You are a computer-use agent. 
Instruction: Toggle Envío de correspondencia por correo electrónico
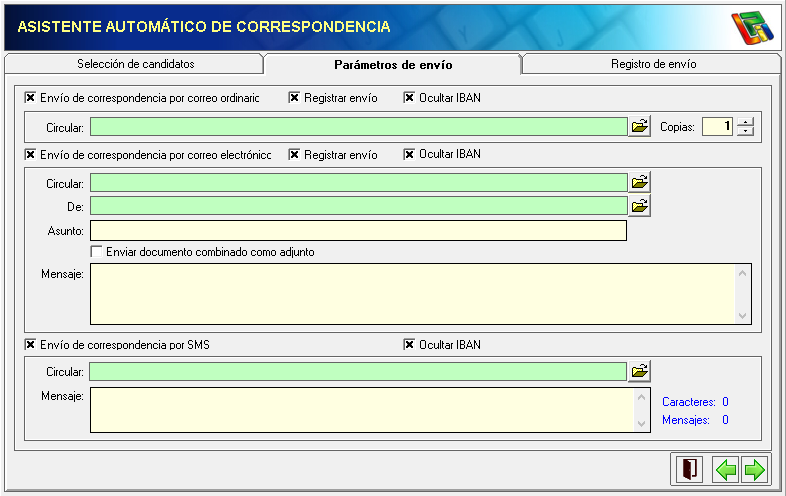[x=31, y=154]
